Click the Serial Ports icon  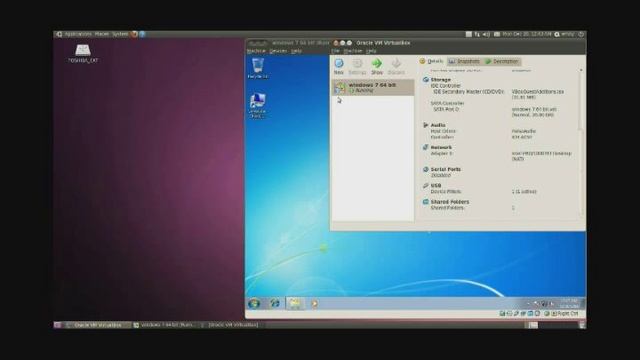(x=426, y=169)
